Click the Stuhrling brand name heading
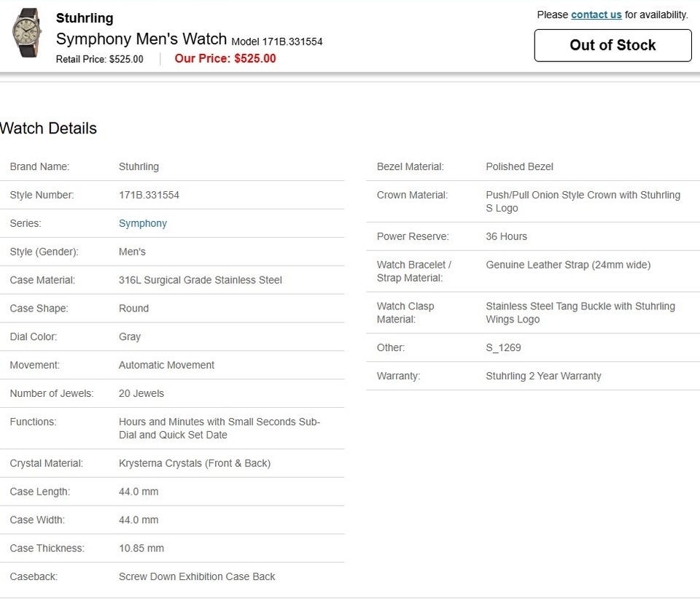Screen dimensions: 700x599 85,18
